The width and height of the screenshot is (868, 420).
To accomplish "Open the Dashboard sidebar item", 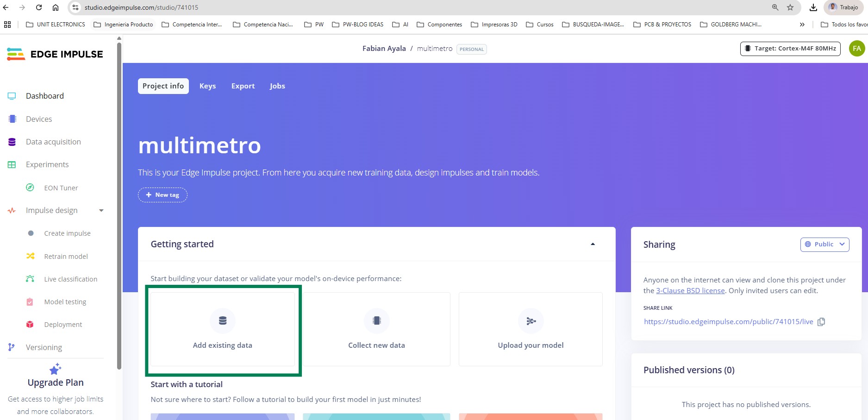I will point(45,96).
